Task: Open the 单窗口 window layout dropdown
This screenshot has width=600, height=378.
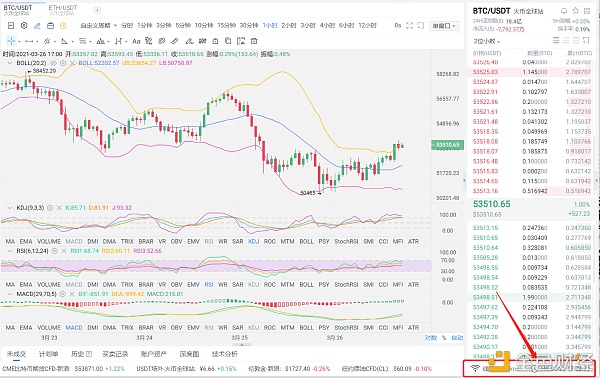Action: (x=444, y=26)
